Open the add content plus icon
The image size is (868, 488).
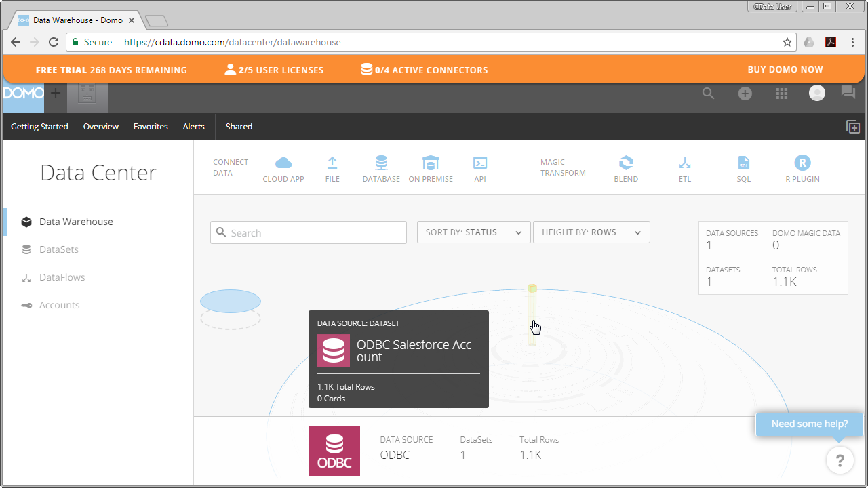pyautogui.click(x=745, y=93)
